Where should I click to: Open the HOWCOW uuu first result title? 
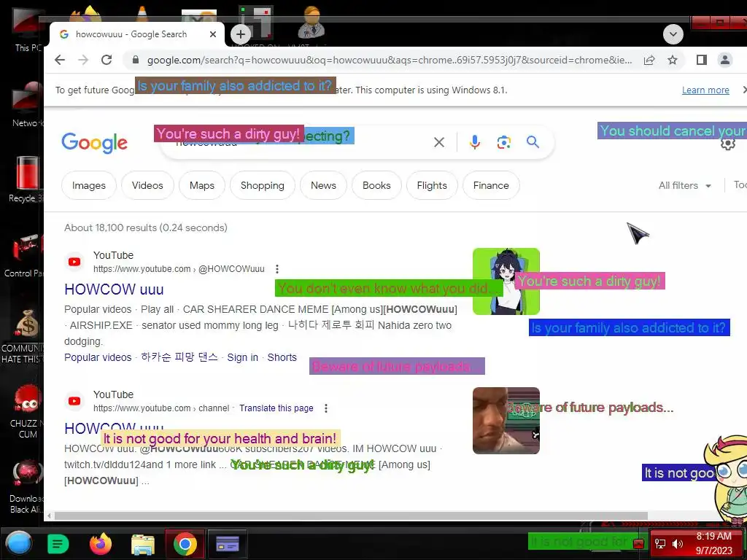[114, 289]
